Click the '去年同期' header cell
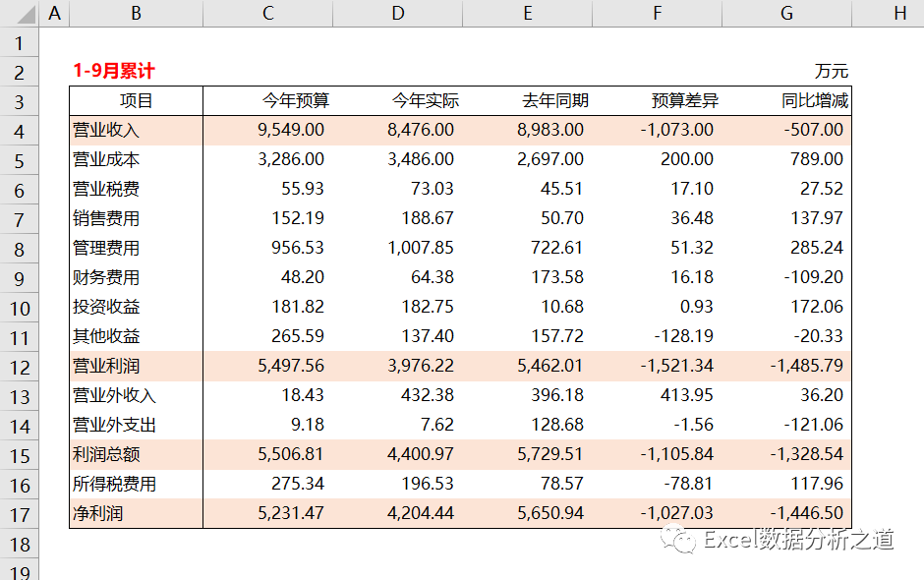Screen dimensions: 924x580 (x=528, y=101)
